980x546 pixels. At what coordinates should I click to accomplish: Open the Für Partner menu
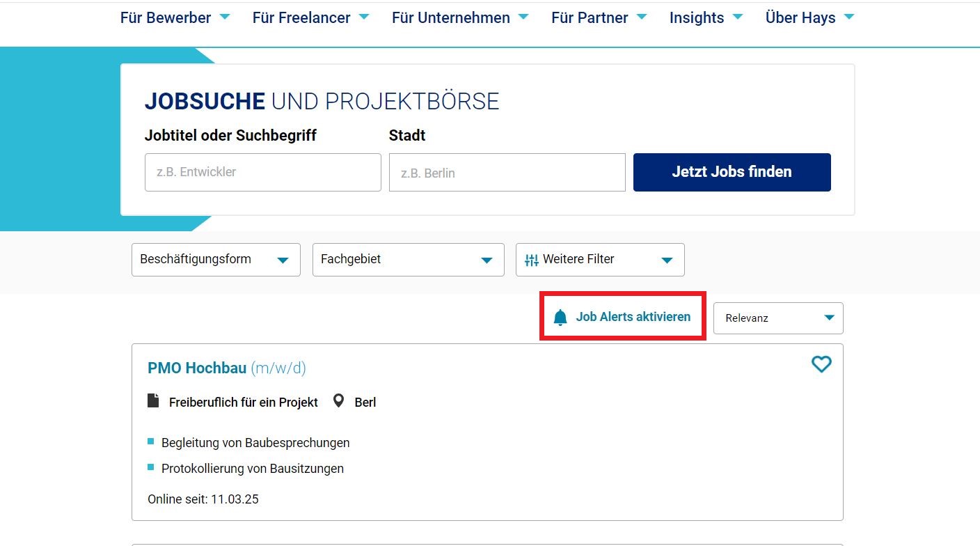599,17
